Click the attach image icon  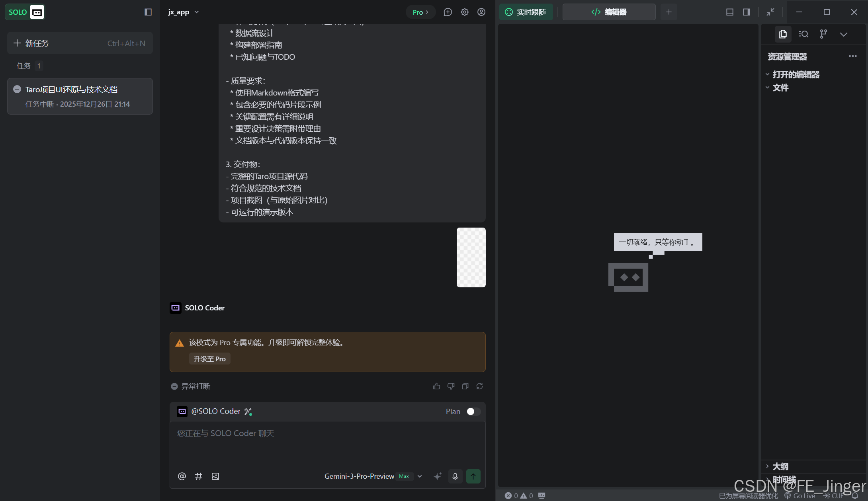[x=215, y=476]
